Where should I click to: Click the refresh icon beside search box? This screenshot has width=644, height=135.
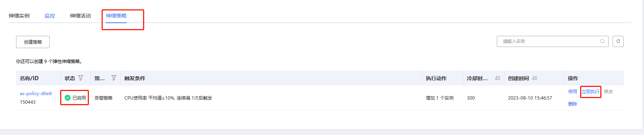pyautogui.click(x=618, y=41)
